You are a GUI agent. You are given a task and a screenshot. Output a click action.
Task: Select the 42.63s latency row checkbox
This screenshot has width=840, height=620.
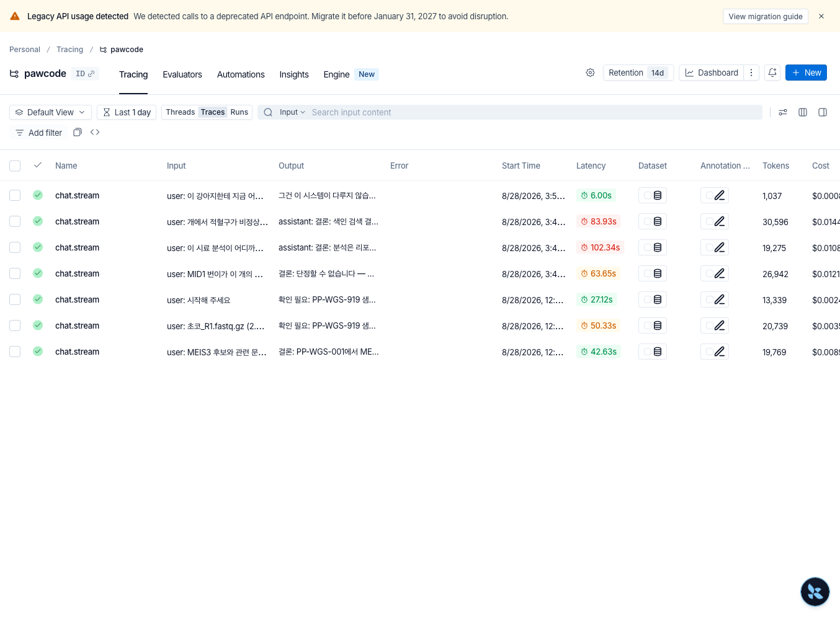click(x=15, y=352)
